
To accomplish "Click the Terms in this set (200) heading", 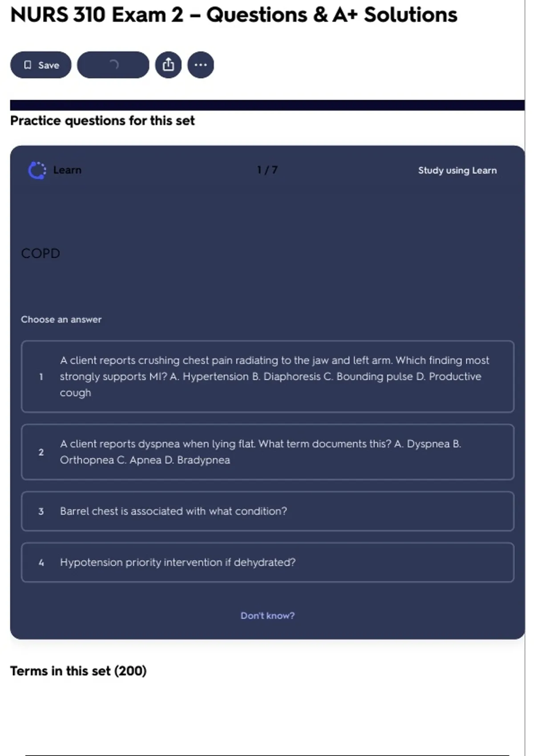I will (78, 671).
